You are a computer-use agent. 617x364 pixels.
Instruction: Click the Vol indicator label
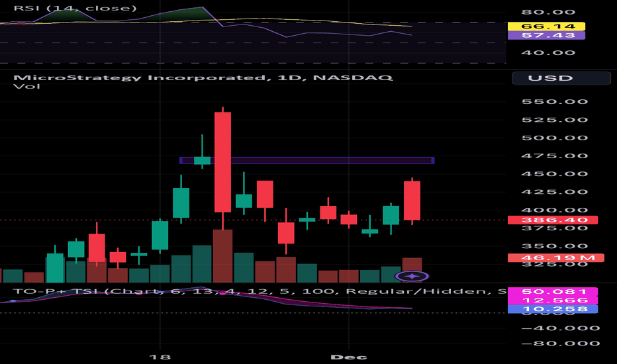coord(26,86)
